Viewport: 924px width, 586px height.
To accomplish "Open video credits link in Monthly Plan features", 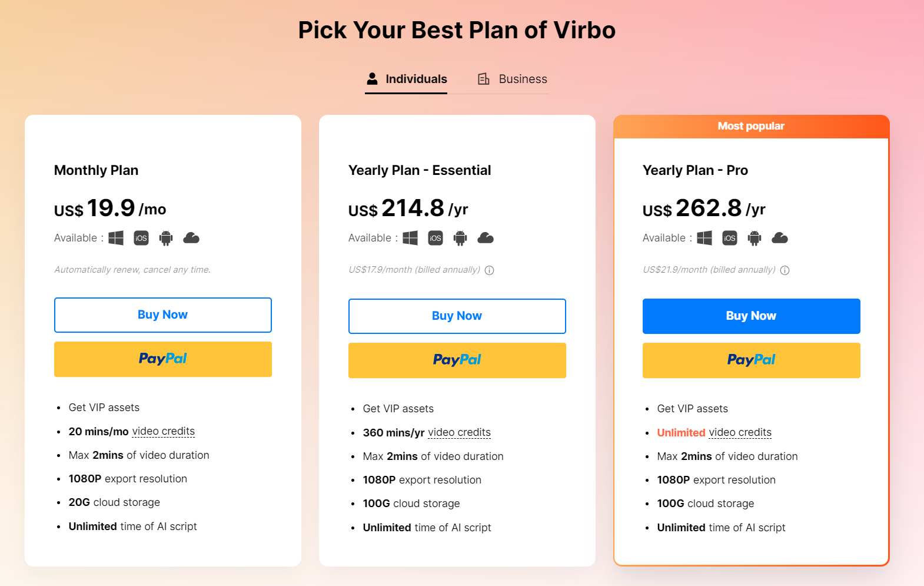I will [164, 431].
